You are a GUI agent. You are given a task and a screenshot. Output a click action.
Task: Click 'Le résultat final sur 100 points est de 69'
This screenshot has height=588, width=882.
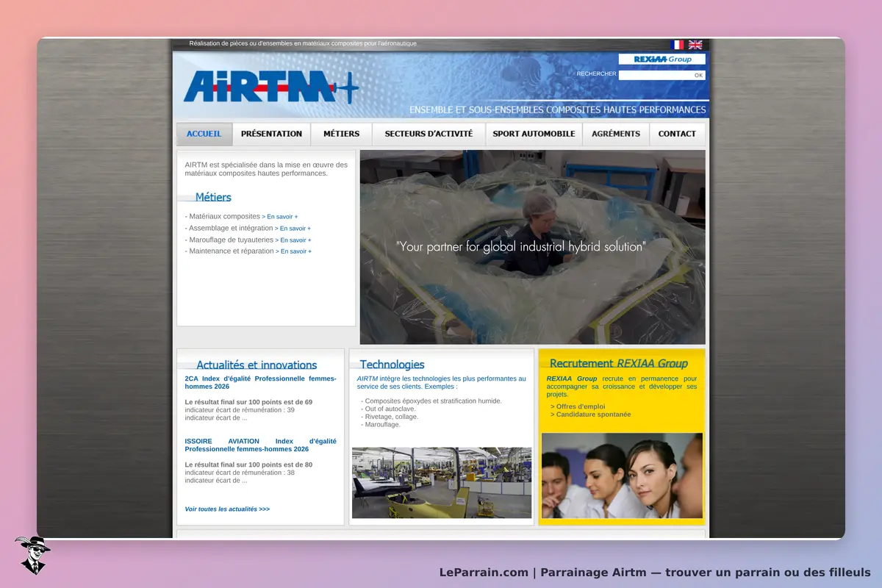(x=248, y=402)
